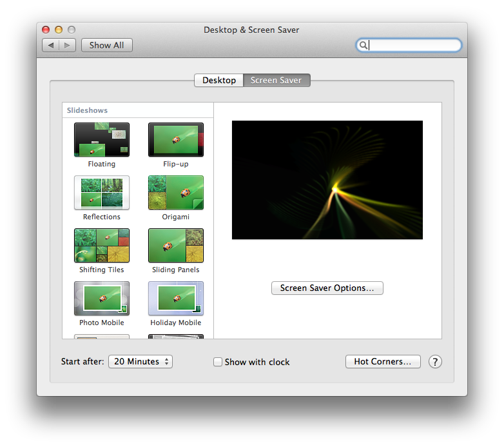
Task: Open the Start after time dropdown
Action: point(141,362)
